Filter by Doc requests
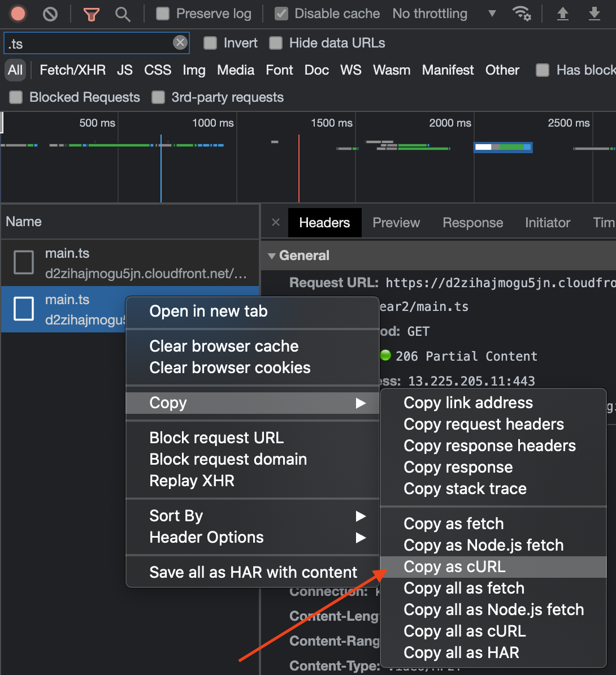This screenshot has height=675, width=616. pos(316,70)
